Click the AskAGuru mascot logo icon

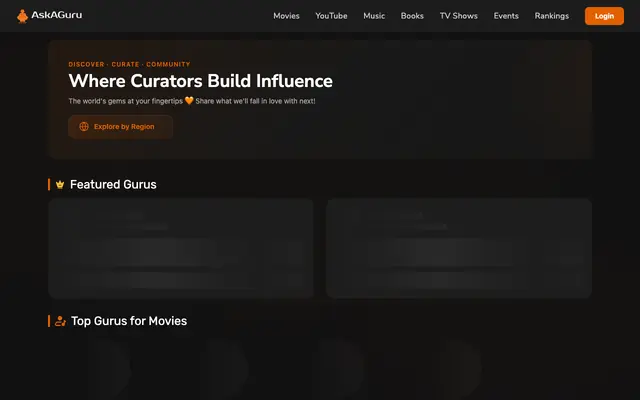(x=22, y=16)
